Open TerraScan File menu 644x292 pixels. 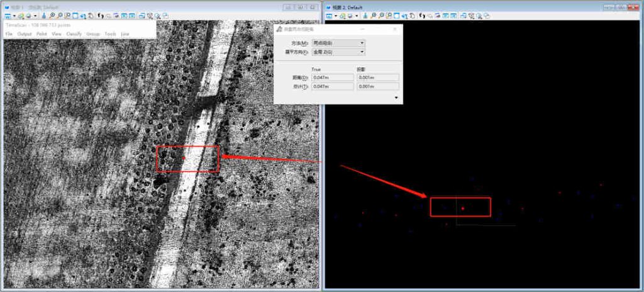point(9,34)
